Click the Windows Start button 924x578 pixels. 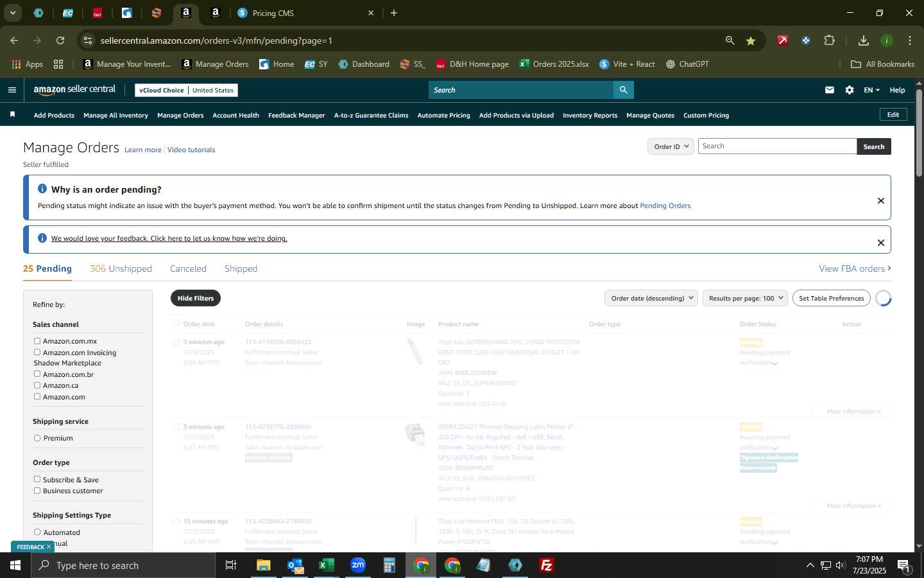click(15, 565)
